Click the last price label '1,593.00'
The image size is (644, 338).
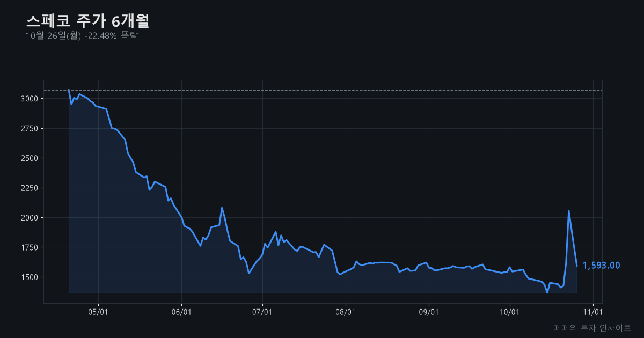pos(602,266)
